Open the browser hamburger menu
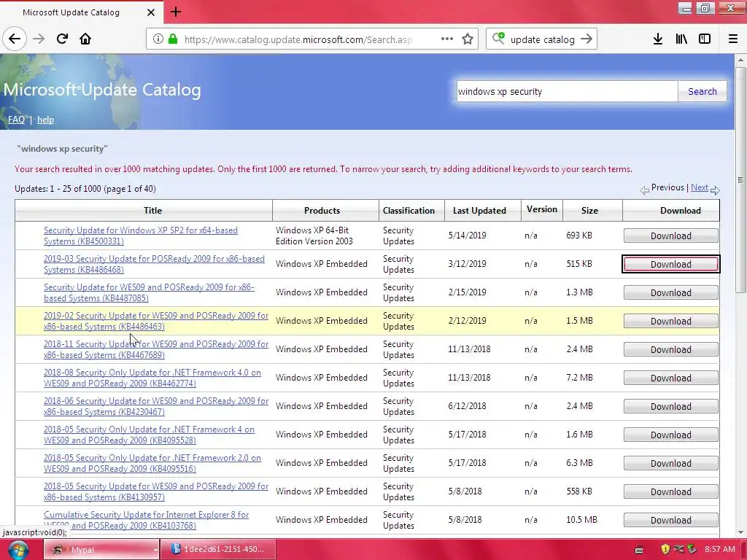747x560 pixels. pyautogui.click(x=733, y=39)
